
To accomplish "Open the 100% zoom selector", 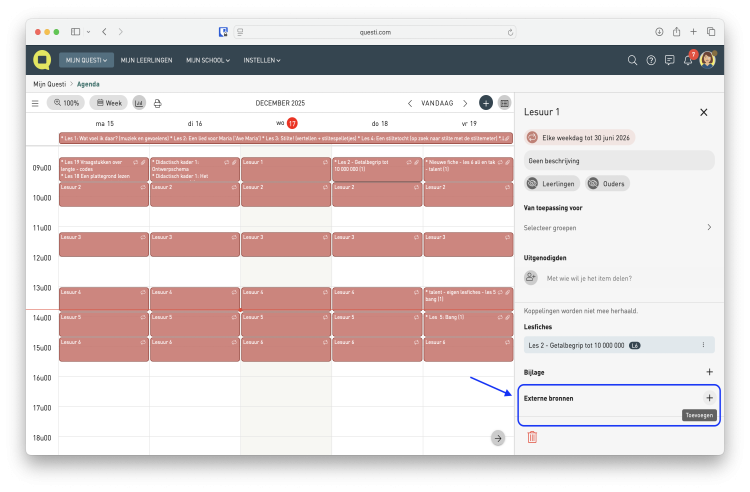I will coord(66,103).
